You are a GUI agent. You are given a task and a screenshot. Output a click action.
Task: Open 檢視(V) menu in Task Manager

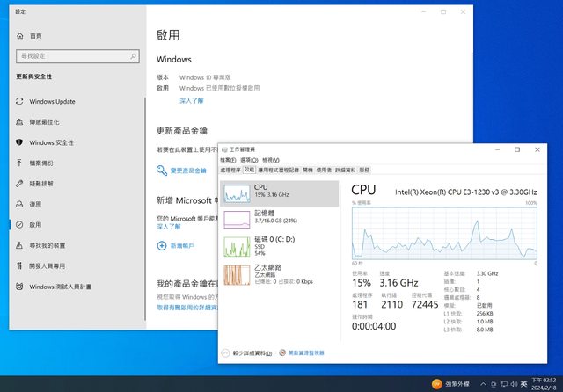click(x=271, y=160)
